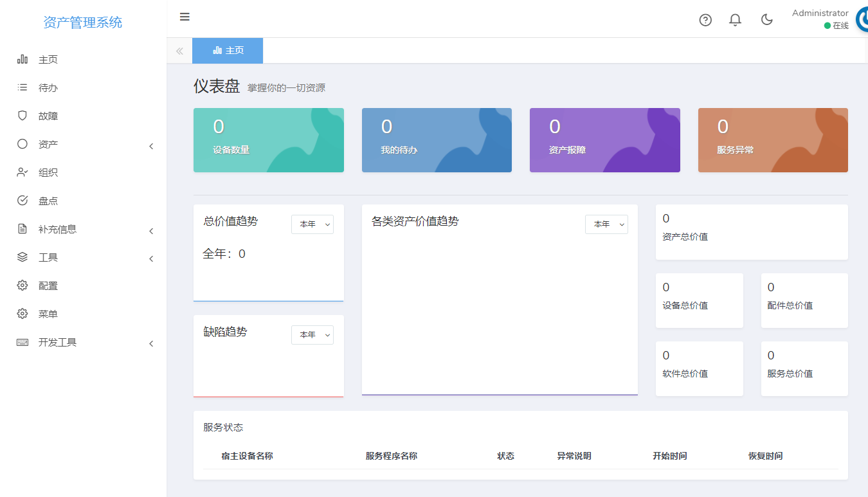Click the 在线 status indicator
The height and width of the screenshot is (497, 868).
(836, 26)
